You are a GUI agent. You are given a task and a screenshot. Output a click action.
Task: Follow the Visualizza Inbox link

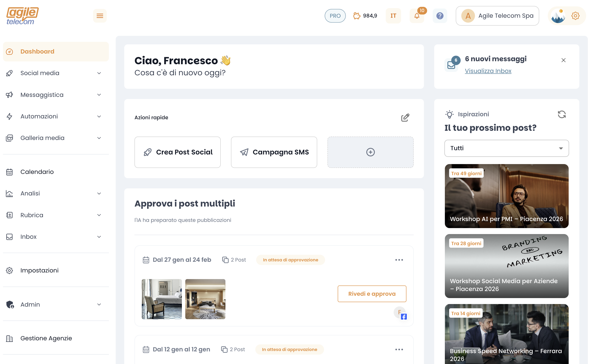tap(488, 71)
